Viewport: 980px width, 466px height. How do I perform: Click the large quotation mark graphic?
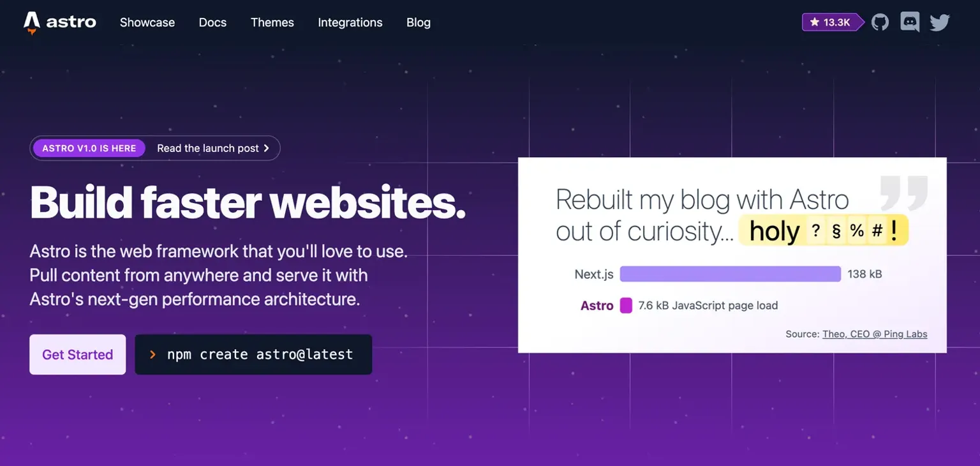pos(904,193)
